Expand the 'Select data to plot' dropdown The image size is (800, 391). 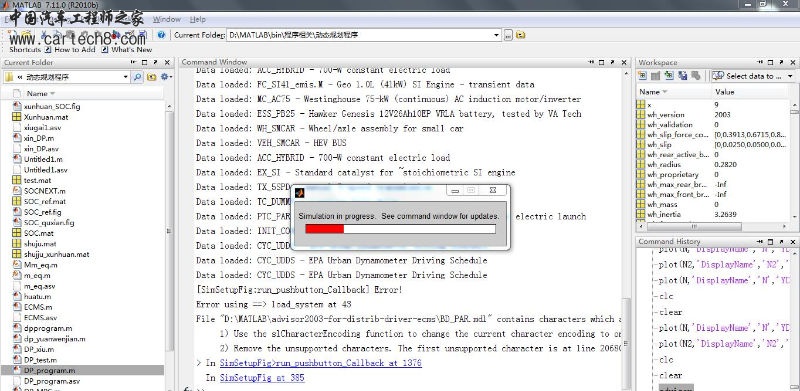pyautogui.click(x=790, y=76)
